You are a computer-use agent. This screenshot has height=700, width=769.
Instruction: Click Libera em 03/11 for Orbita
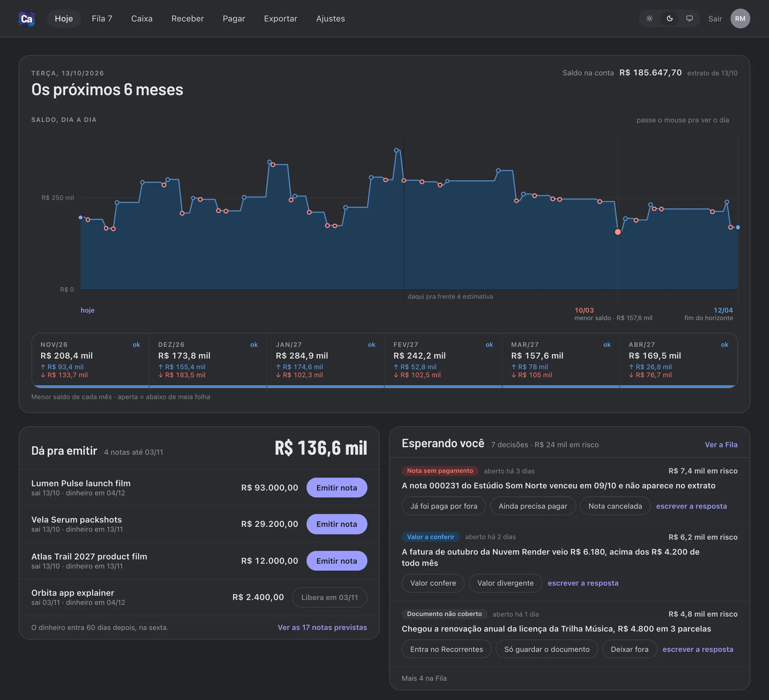coord(329,597)
